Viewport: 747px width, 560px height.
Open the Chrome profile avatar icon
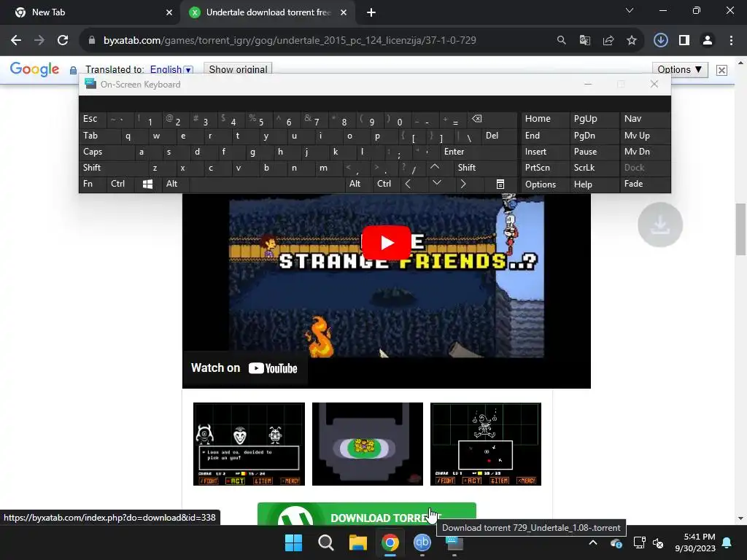point(708,41)
